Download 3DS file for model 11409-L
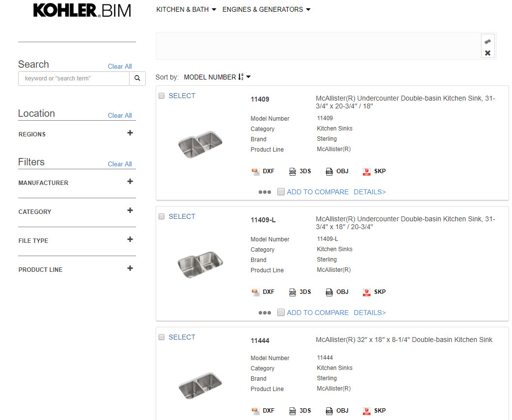The height and width of the screenshot is (420, 512). pos(300,292)
